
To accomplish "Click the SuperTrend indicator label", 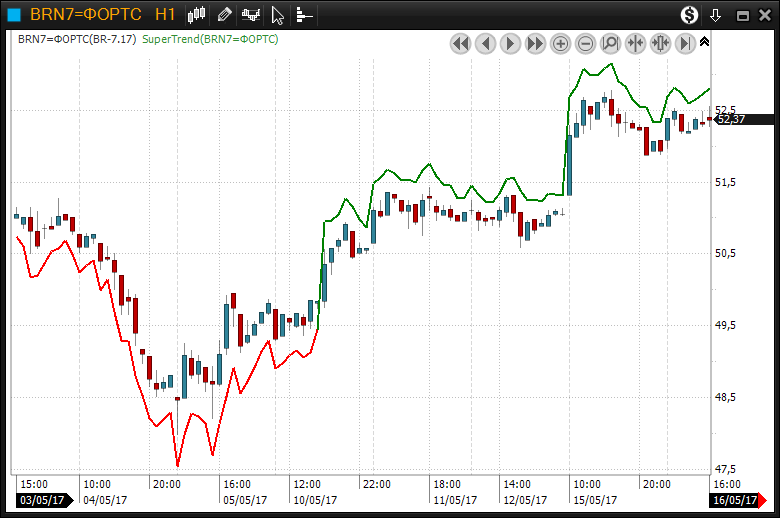I will pyautogui.click(x=210, y=39).
